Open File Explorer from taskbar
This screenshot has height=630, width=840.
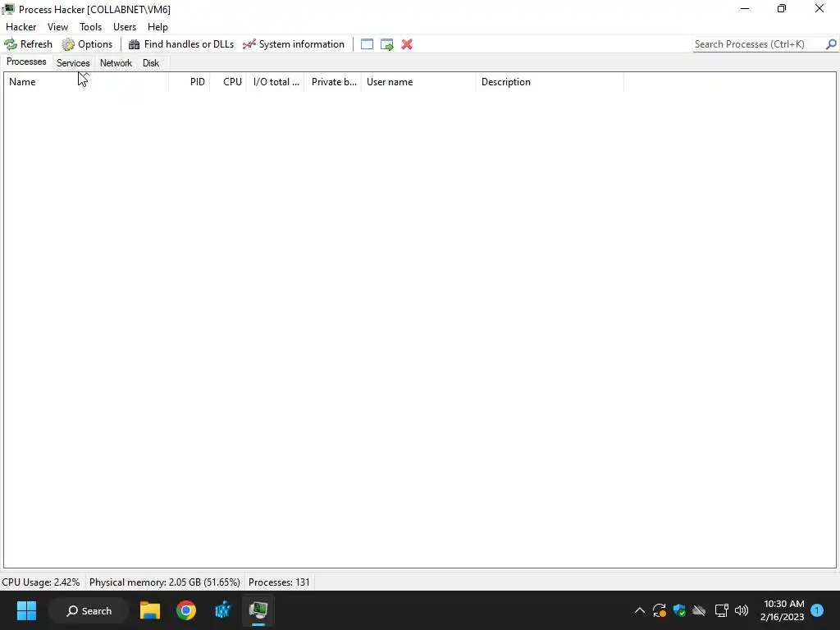pyautogui.click(x=150, y=610)
